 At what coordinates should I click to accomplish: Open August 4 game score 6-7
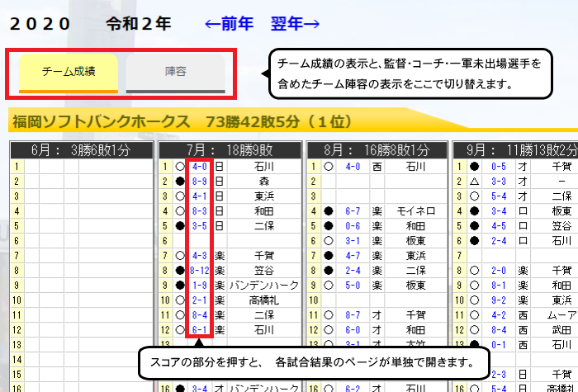tap(353, 211)
